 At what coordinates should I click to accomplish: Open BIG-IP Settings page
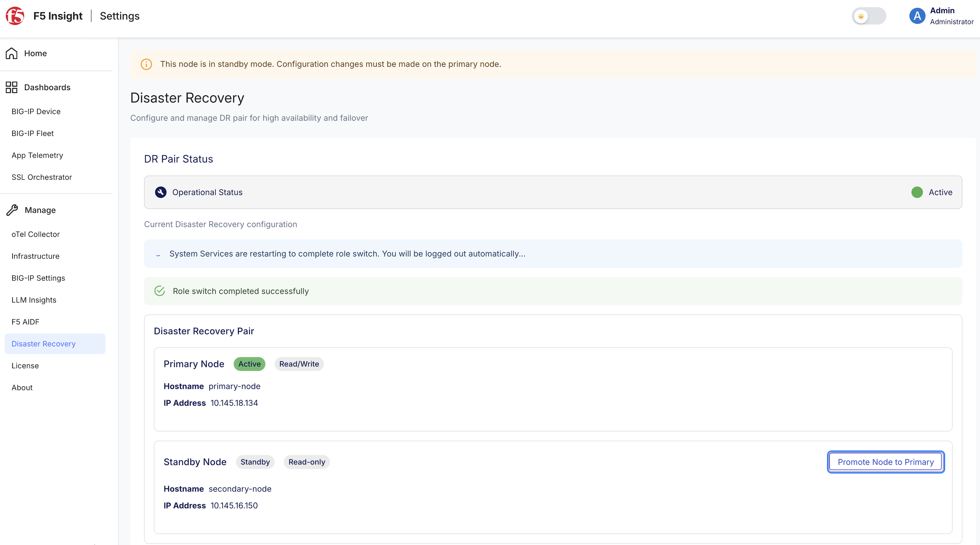(x=38, y=278)
